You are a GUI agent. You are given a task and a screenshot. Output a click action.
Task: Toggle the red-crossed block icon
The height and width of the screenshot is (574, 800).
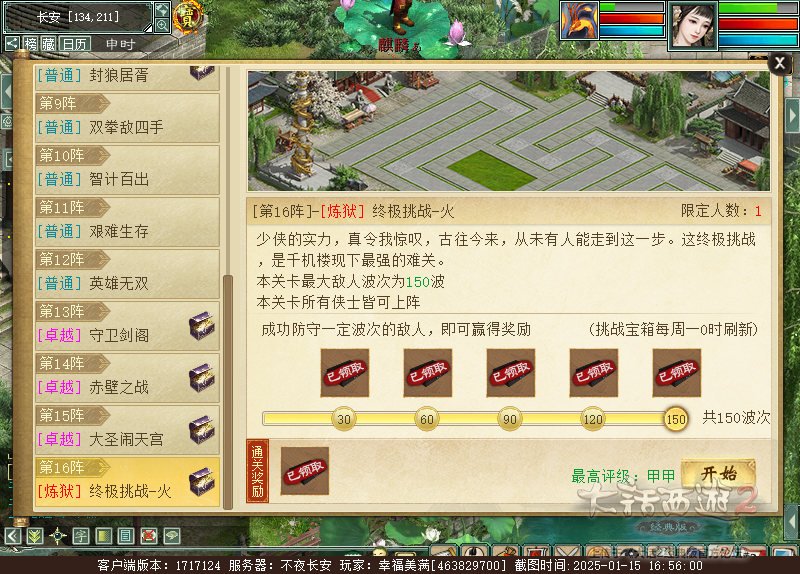click(x=148, y=536)
